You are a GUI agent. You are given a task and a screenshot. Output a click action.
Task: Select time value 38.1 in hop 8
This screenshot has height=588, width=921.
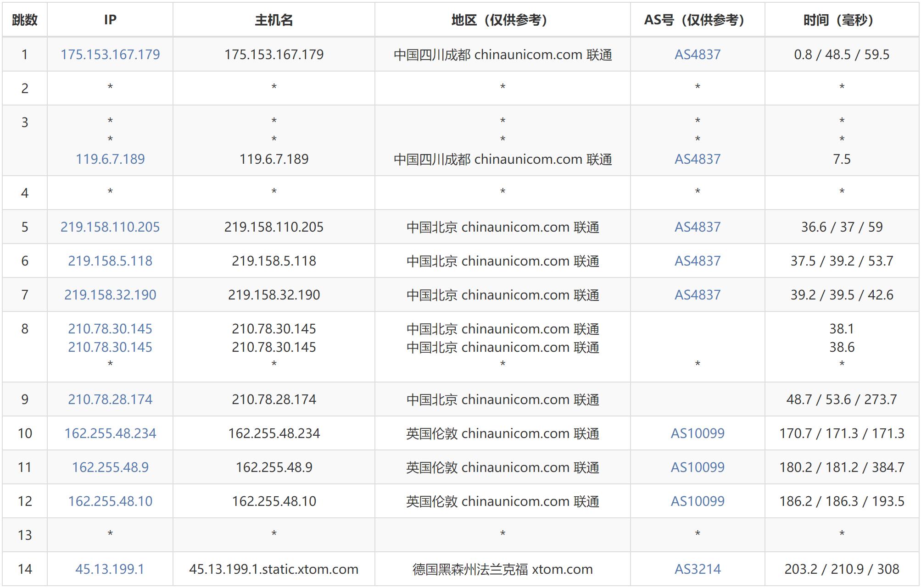(x=842, y=329)
